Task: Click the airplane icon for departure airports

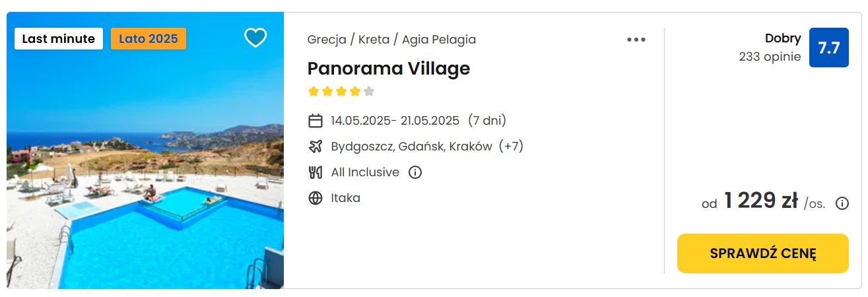Action: [x=316, y=147]
